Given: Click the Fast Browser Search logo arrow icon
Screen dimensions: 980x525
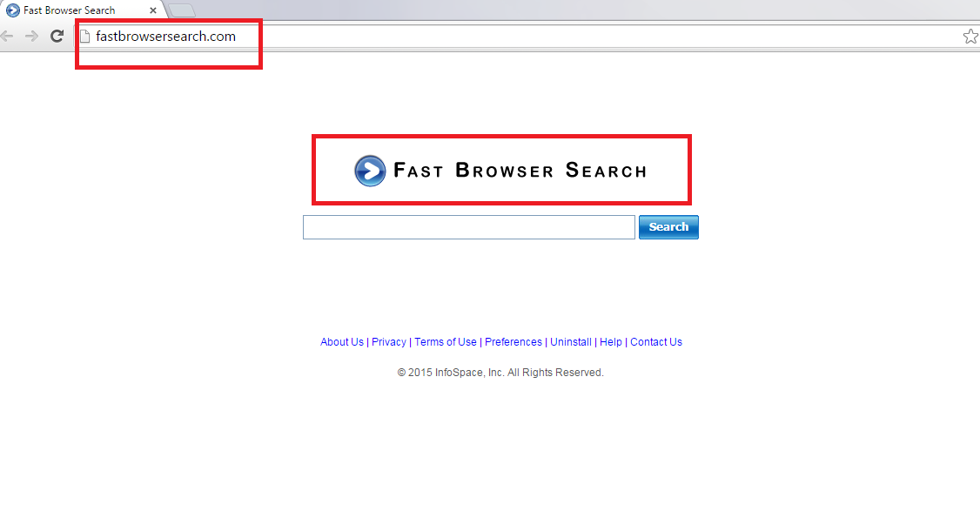Looking at the screenshot, I should (x=370, y=171).
